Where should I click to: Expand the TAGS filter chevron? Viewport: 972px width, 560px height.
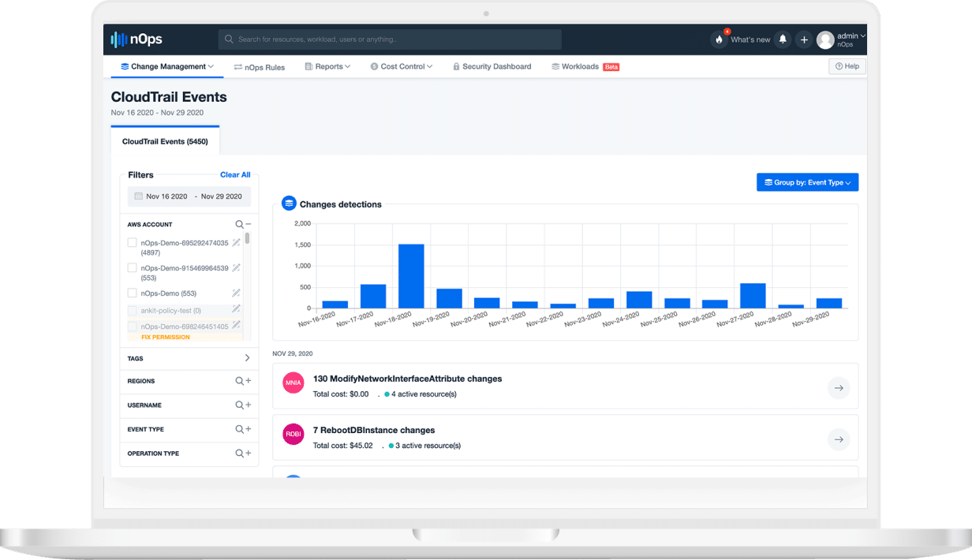pyautogui.click(x=247, y=358)
